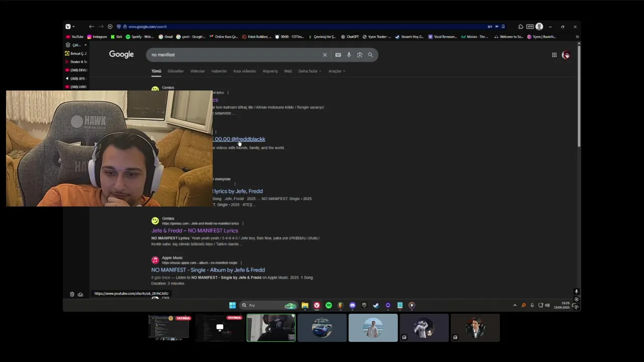Open the Vivaldi menu button
This screenshot has width=644, height=362.
tap(68, 27)
